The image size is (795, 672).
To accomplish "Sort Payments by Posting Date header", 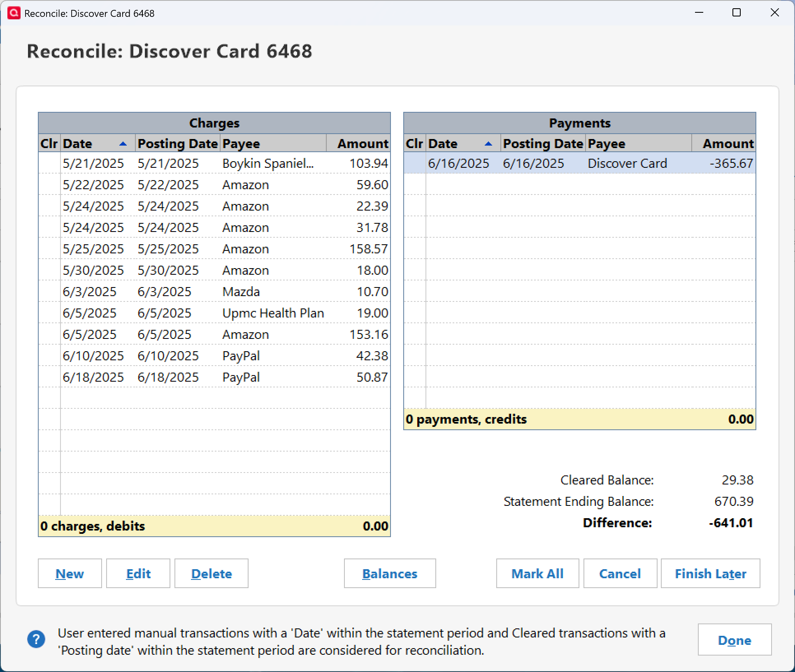I will [543, 144].
